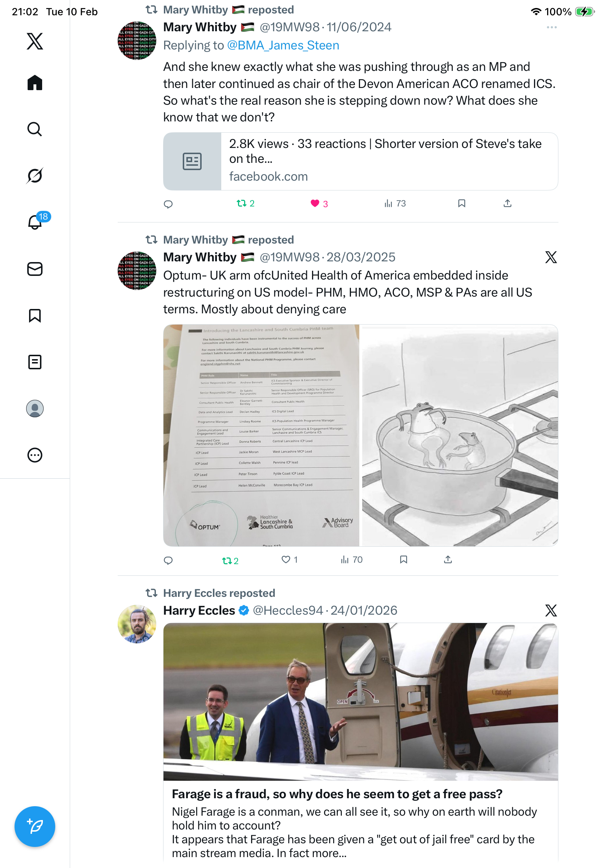Viewport: 606px width, 868px height.
Task: Open the three-dot menu on first post
Action: click(x=551, y=27)
